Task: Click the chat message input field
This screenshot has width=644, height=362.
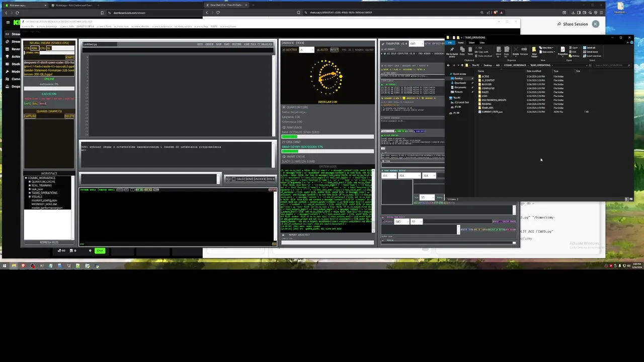Action: (149, 178)
